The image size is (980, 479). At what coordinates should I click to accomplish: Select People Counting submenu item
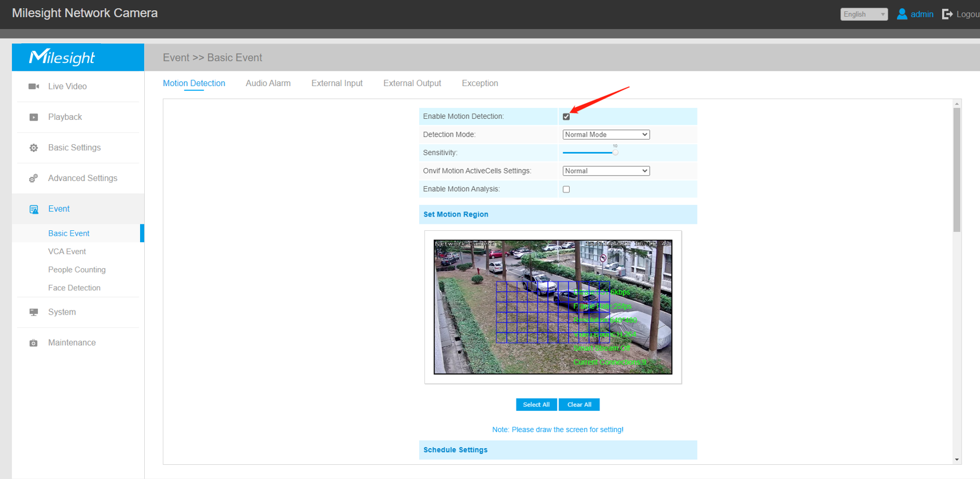pyautogui.click(x=77, y=270)
